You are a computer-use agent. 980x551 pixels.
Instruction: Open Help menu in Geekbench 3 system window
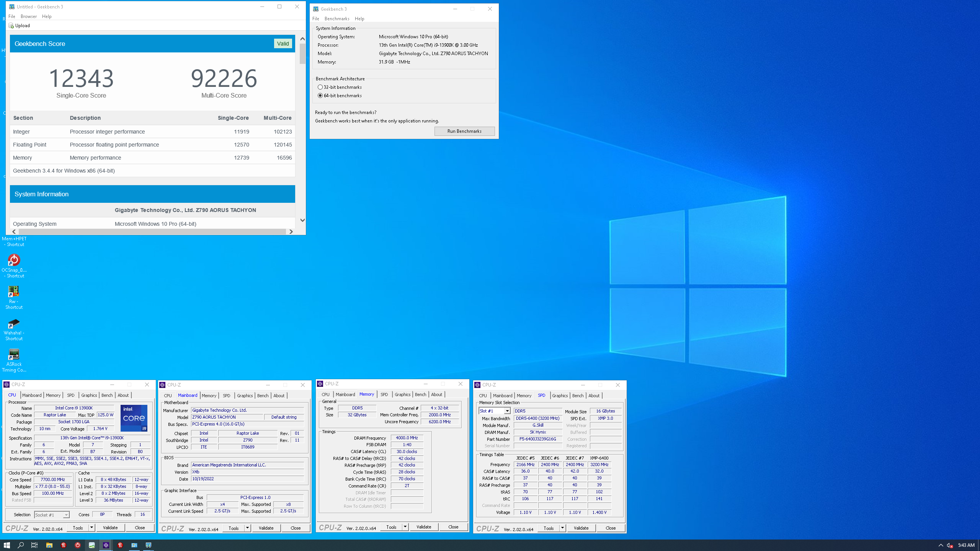tap(359, 19)
